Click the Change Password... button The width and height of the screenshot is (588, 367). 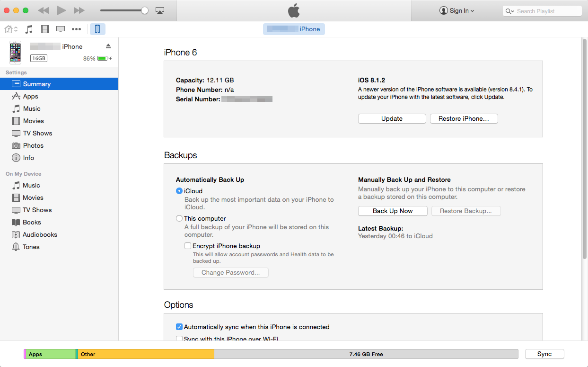point(231,273)
